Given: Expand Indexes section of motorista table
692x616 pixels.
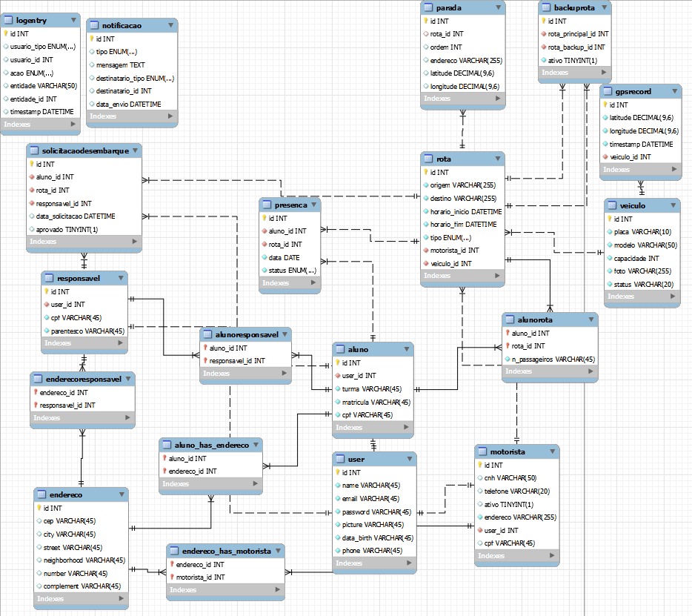Looking at the screenshot, I should tap(552, 555).
